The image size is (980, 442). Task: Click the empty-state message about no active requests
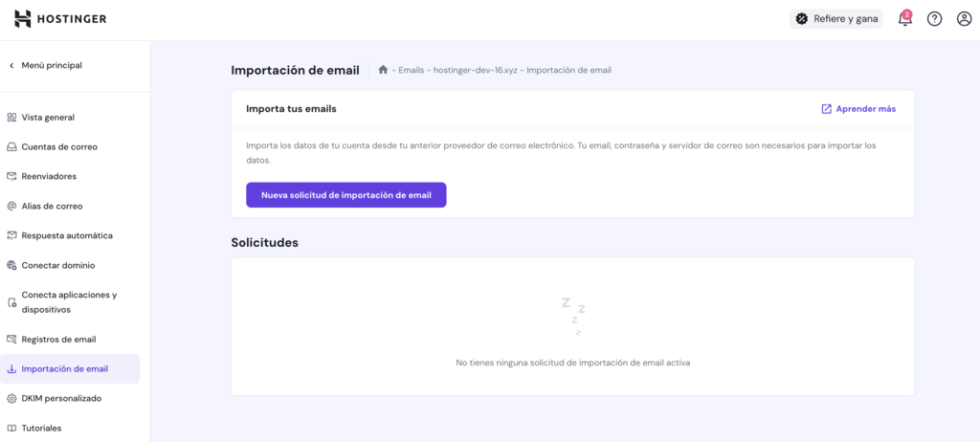pyautogui.click(x=573, y=363)
